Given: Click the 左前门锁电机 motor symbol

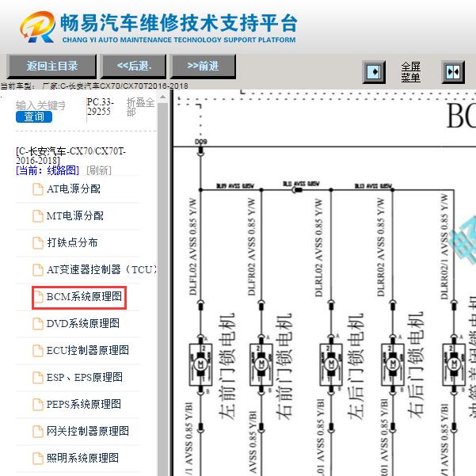Looking at the screenshot, I should [200, 364].
